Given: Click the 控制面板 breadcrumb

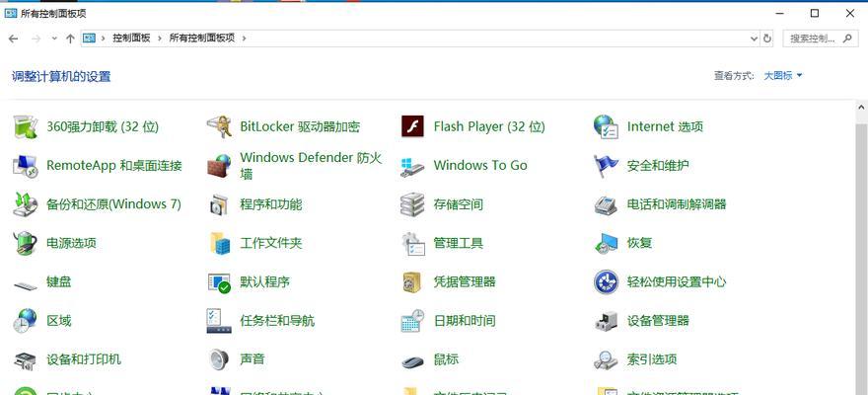Looking at the screenshot, I should (131, 39).
